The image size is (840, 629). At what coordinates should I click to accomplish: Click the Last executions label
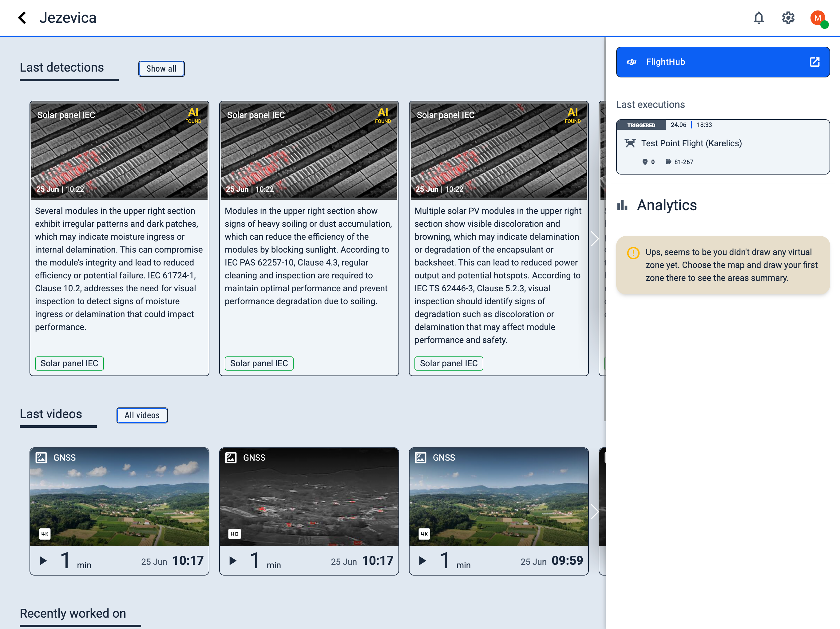[x=650, y=104]
